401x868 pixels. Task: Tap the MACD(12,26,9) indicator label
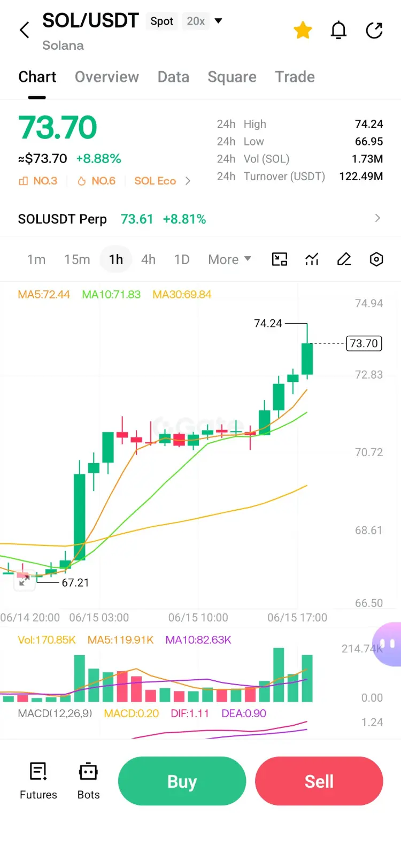pos(55,713)
